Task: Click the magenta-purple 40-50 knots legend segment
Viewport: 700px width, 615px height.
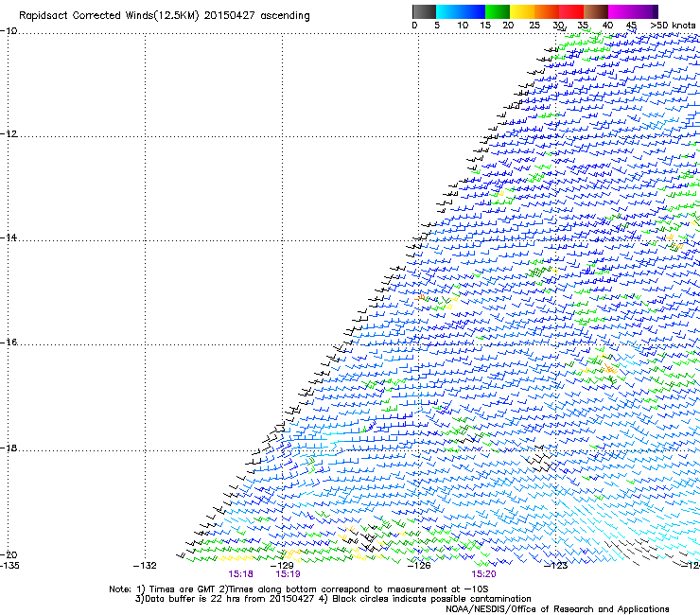Action: 633,11
